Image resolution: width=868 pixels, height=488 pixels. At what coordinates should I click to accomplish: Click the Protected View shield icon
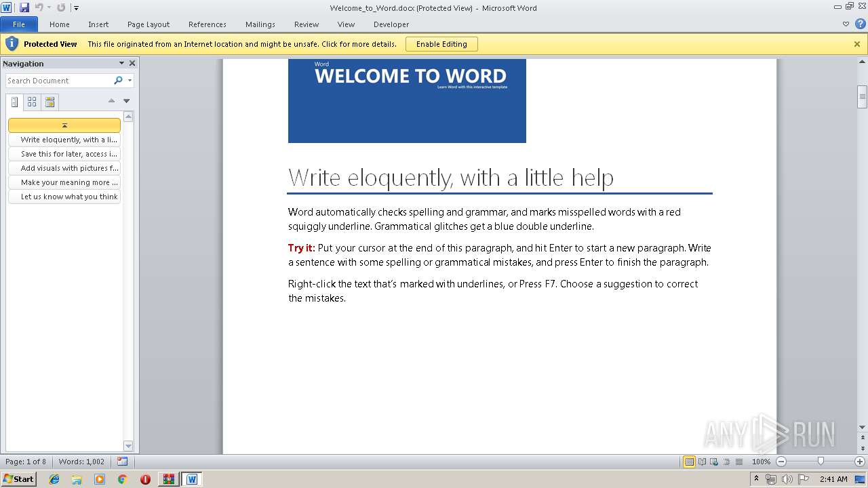tap(12, 44)
